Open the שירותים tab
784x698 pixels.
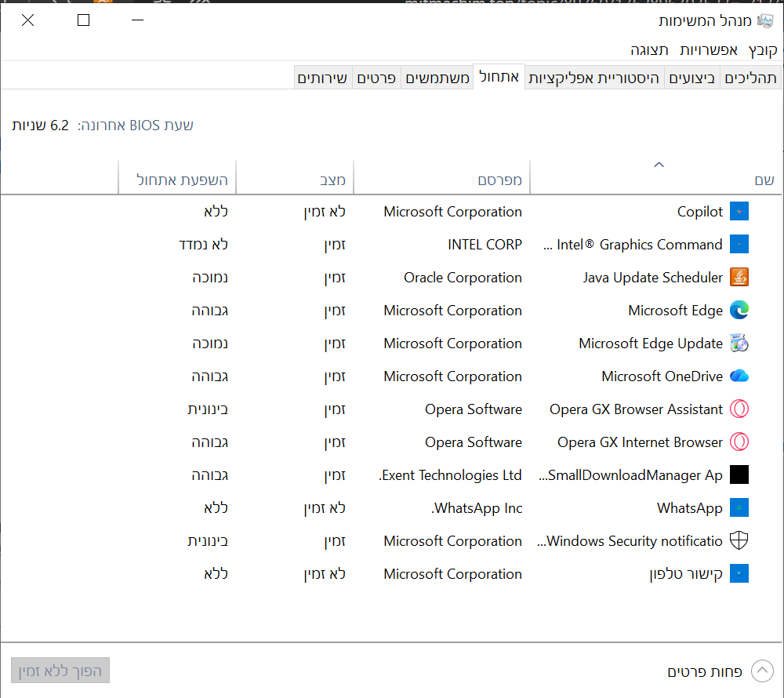coord(322,78)
